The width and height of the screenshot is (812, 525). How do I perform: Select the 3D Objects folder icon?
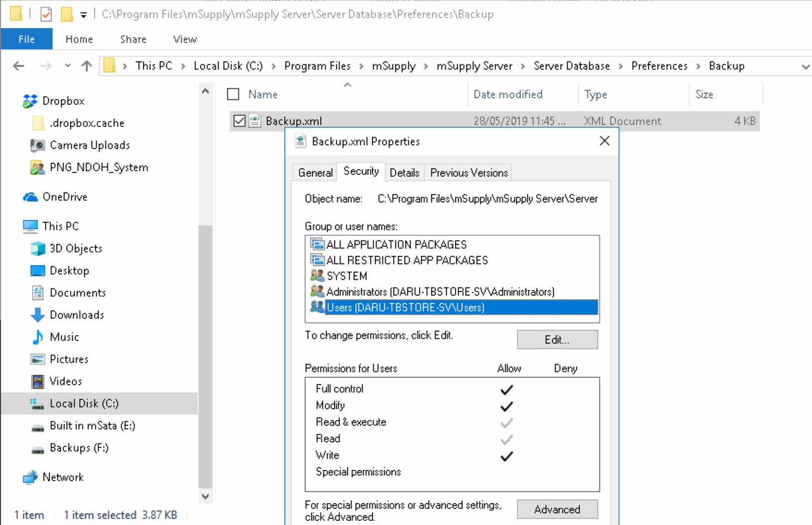[38, 249]
